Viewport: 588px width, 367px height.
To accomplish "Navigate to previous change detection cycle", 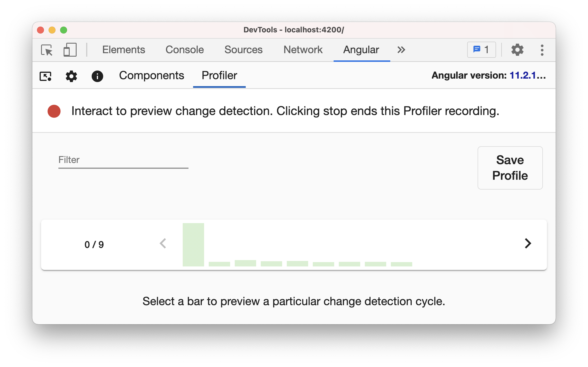I will pos(162,244).
